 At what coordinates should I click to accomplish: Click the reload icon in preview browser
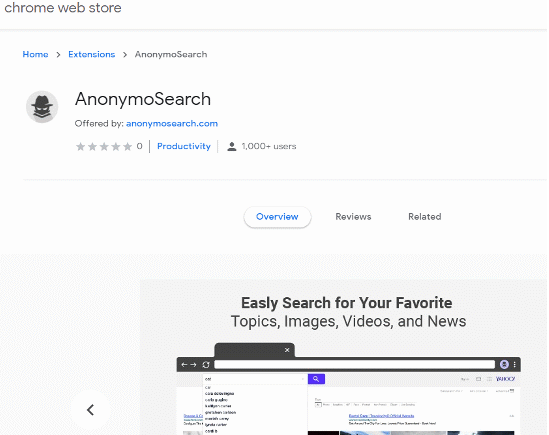[206, 365]
